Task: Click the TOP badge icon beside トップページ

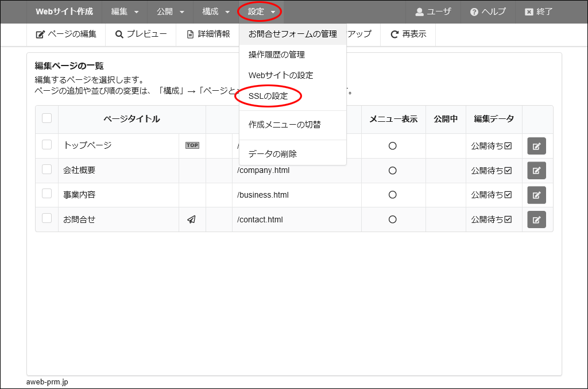Action: click(192, 145)
